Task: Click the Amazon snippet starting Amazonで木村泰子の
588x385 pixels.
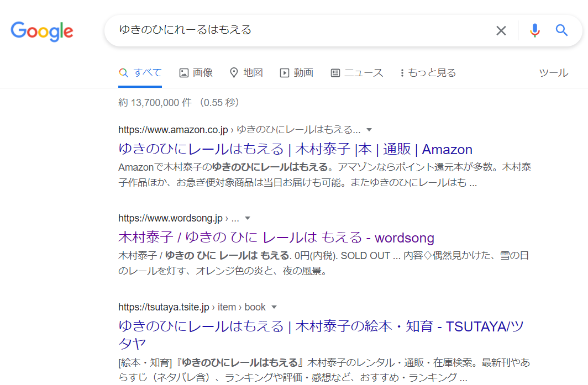Action: (x=325, y=175)
